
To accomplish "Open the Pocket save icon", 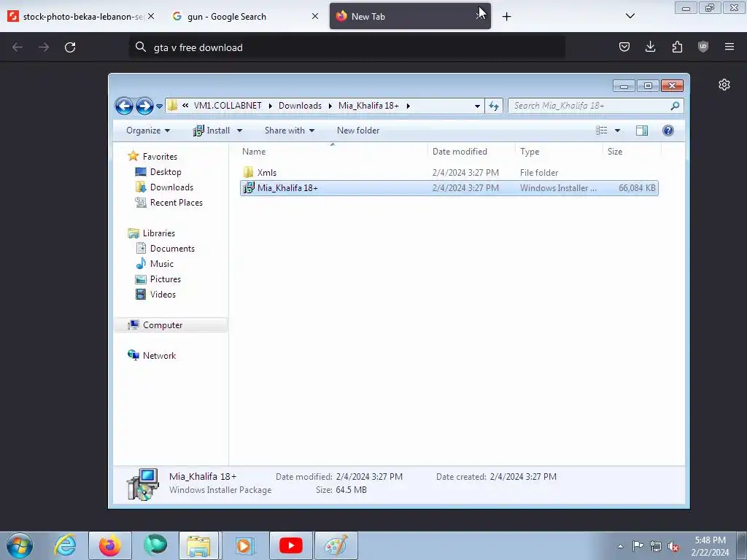I will click(624, 47).
